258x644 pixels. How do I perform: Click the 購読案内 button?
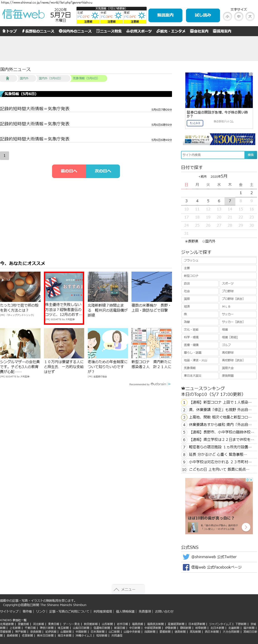[165, 15]
